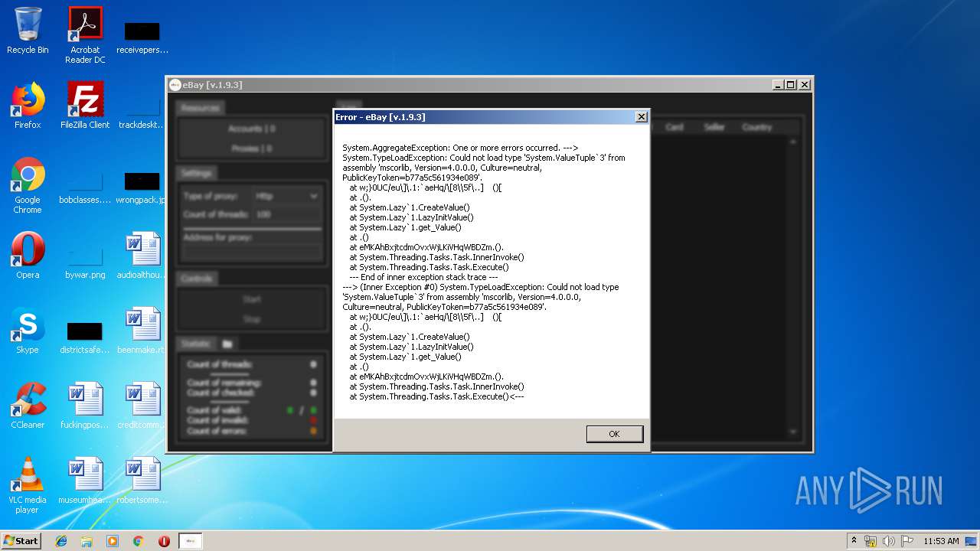Click OK in the eBay error dialog
The image size is (980, 551).
pos(614,434)
